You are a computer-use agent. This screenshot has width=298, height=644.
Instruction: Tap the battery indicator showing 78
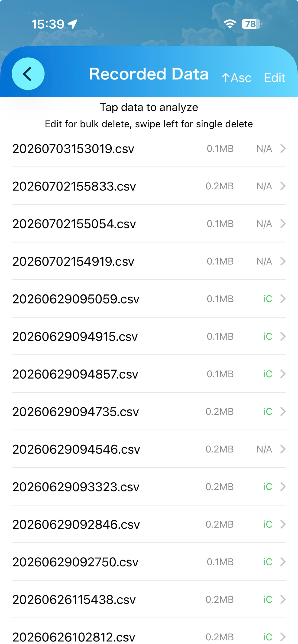pyautogui.click(x=251, y=24)
